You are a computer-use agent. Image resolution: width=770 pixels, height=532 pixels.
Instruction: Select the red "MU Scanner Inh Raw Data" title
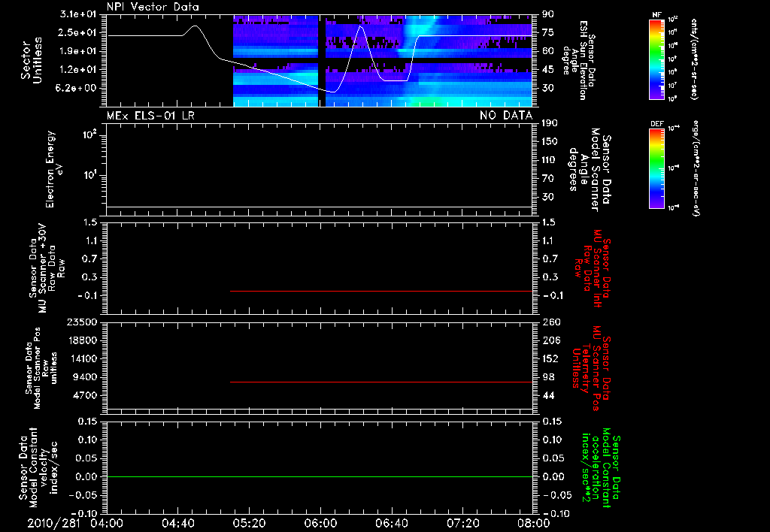click(x=593, y=268)
